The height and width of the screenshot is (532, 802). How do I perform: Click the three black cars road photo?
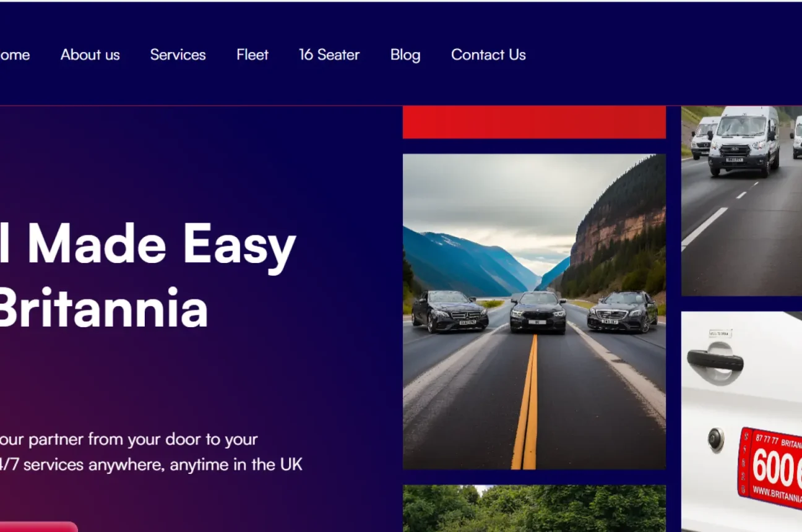[534, 312]
